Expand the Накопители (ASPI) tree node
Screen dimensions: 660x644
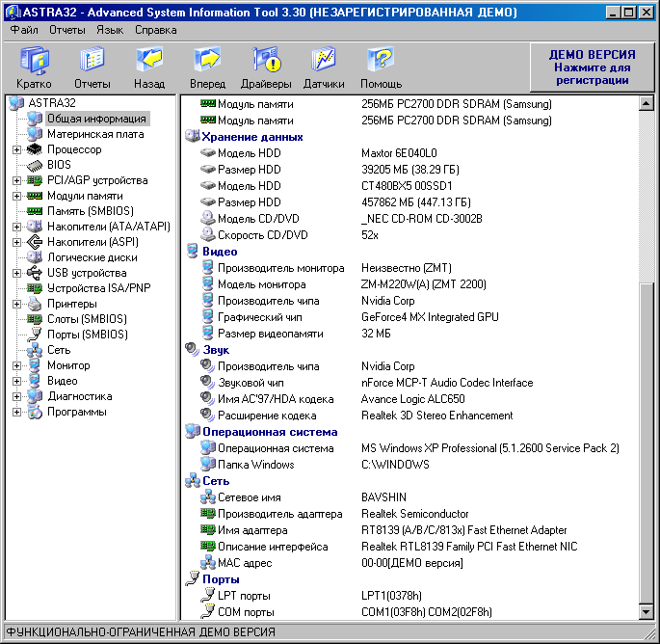[16, 243]
